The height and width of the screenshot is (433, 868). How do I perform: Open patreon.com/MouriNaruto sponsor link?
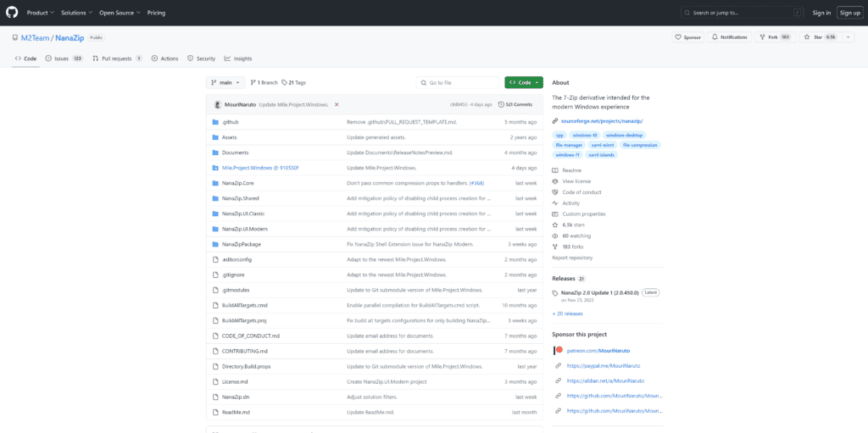click(598, 351)
